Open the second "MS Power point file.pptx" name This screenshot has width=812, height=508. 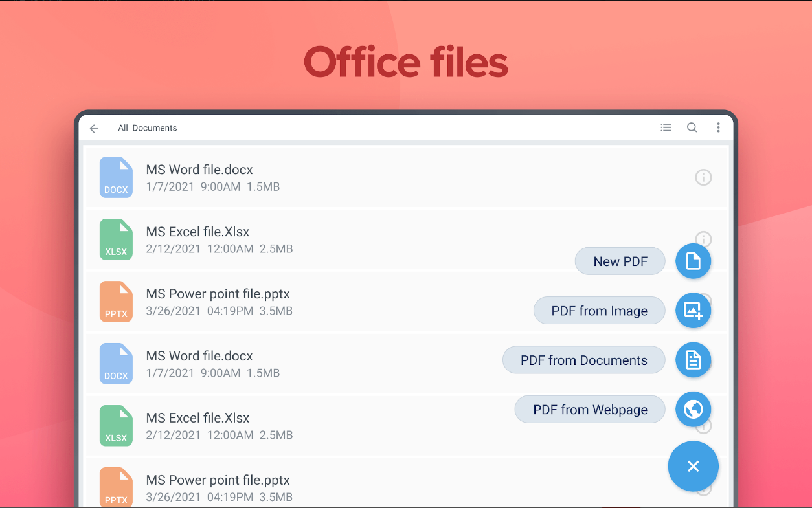(218, 480)
